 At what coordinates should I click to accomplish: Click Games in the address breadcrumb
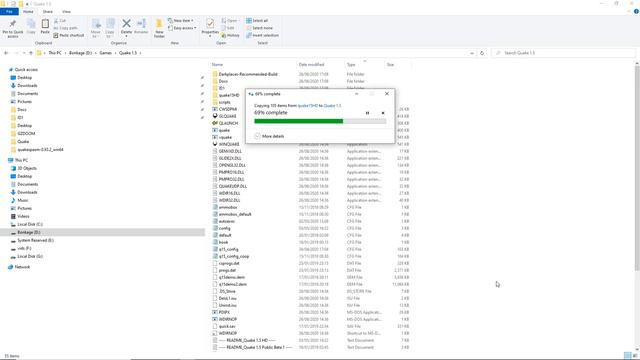[106, 53]
